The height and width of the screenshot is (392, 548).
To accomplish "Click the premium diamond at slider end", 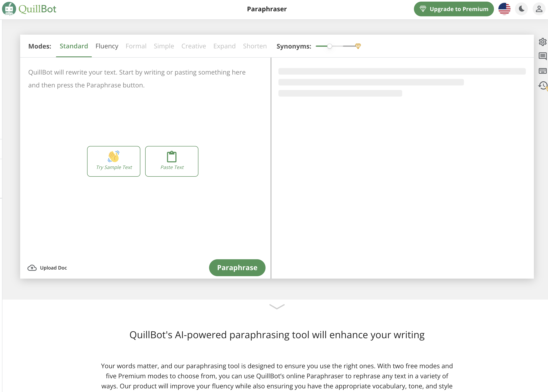I will [x=358, y=46].
